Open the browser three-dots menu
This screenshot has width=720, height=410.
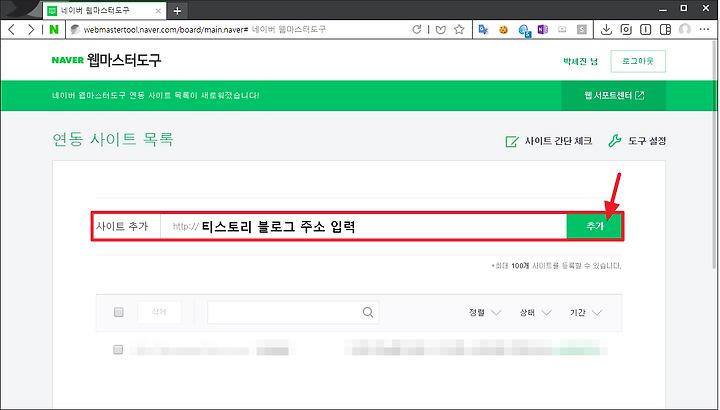coord(704,30)
